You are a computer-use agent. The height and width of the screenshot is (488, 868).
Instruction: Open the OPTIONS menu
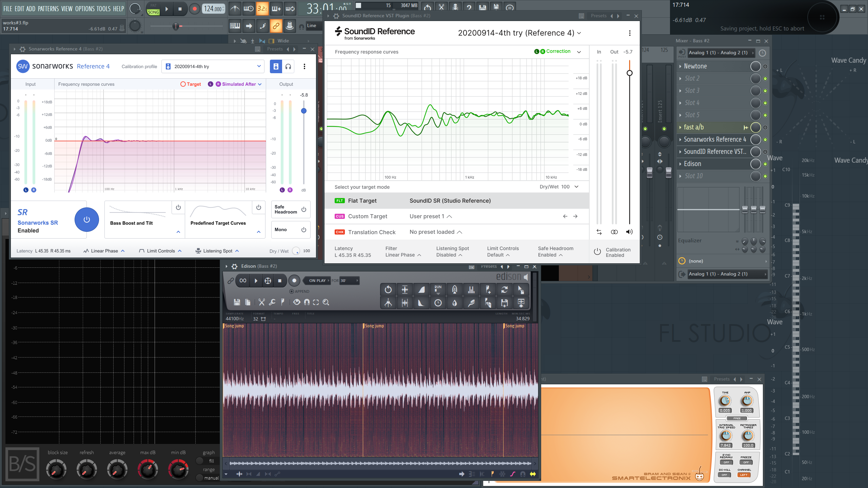85,9
